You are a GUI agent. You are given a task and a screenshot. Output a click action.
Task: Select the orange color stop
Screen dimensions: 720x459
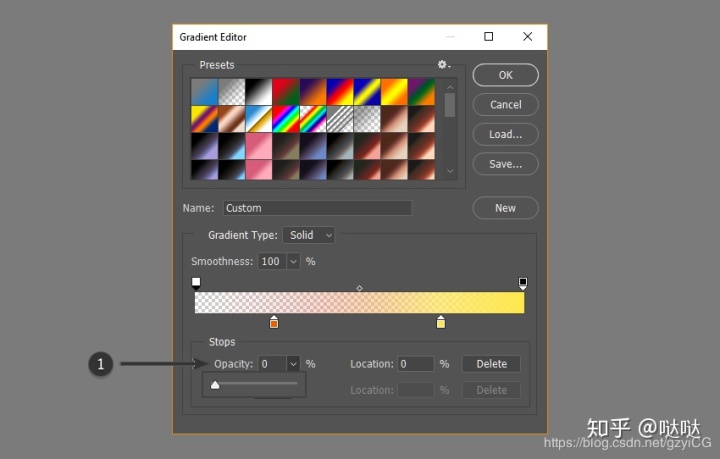coord(274,322)
